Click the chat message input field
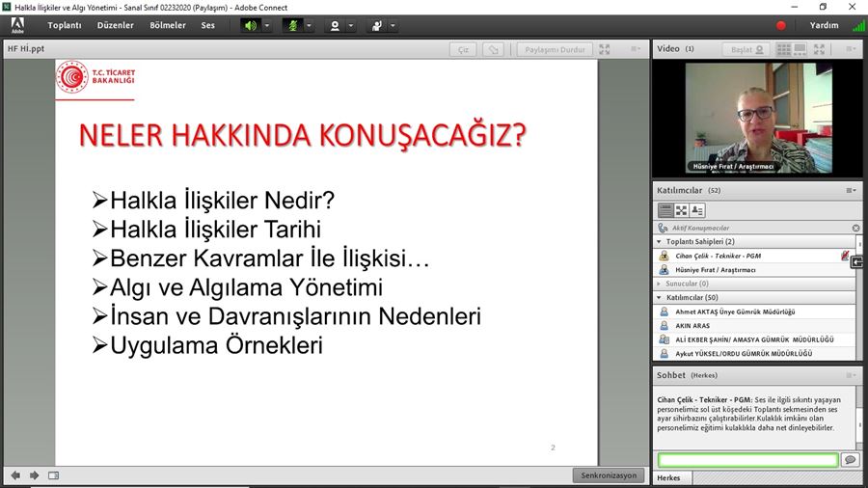The width and height of the screenshot is (868, 488). coord(747,460)
